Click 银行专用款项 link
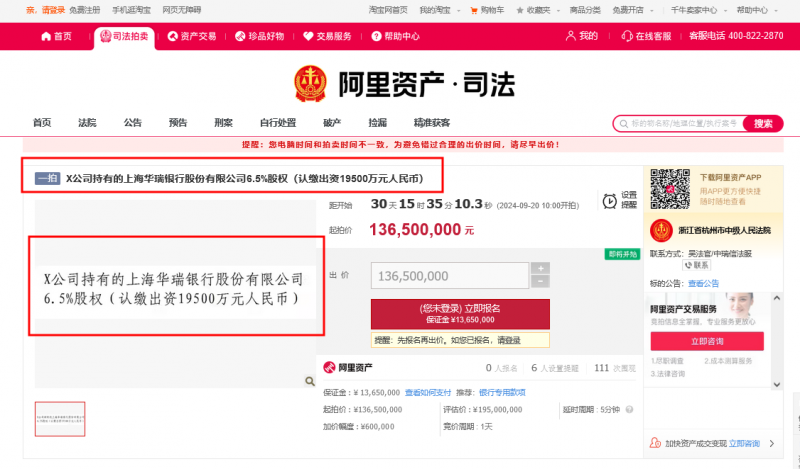The width and height of the screenshot is (800, 469). pyautogui.click(x=502, y=392)
